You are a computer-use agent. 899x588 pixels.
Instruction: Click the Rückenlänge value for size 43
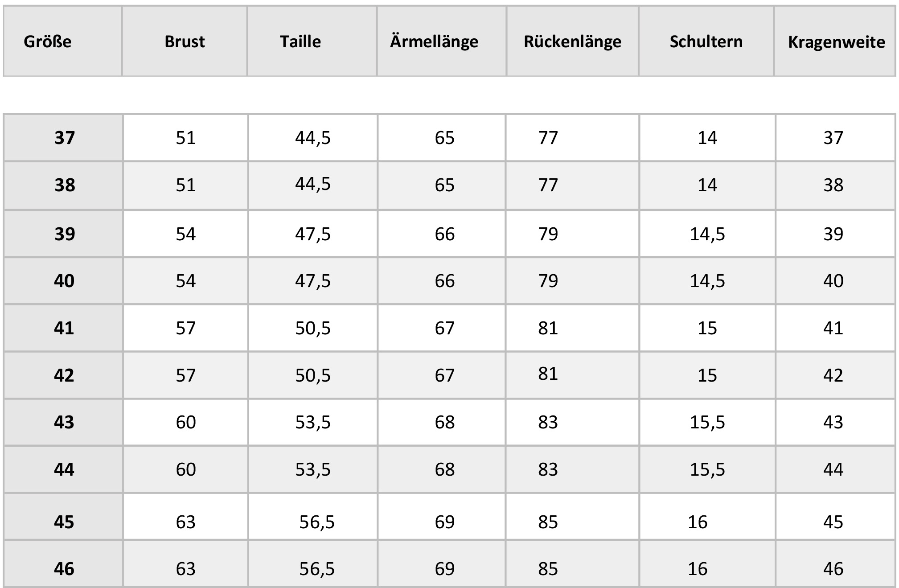[x=548, y=422]
